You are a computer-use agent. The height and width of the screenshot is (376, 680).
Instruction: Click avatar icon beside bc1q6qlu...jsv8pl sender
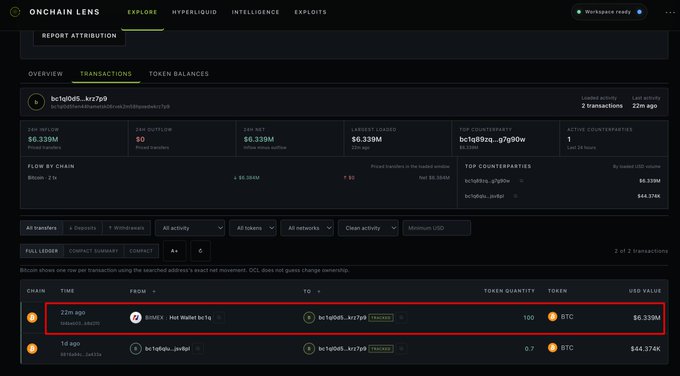click(x=135, y=348)
